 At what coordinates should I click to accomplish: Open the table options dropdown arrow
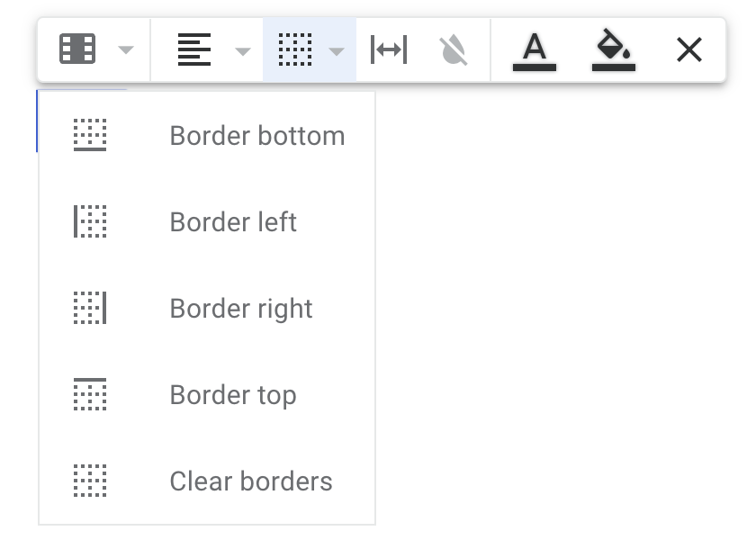point(126,49)
